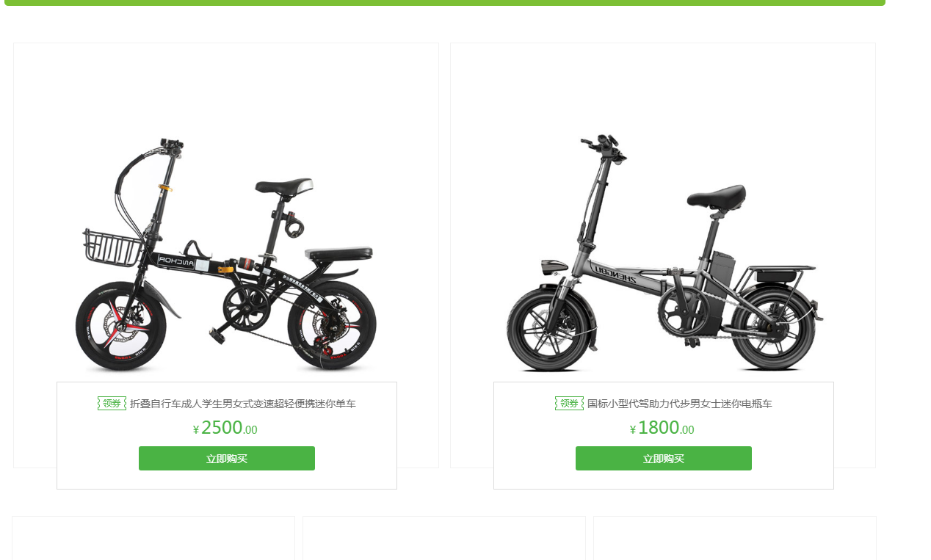Open the 折叠自行车成人学生男女式 product title
This screenshot has height=560, width=931.
click(x=243, y=404)
